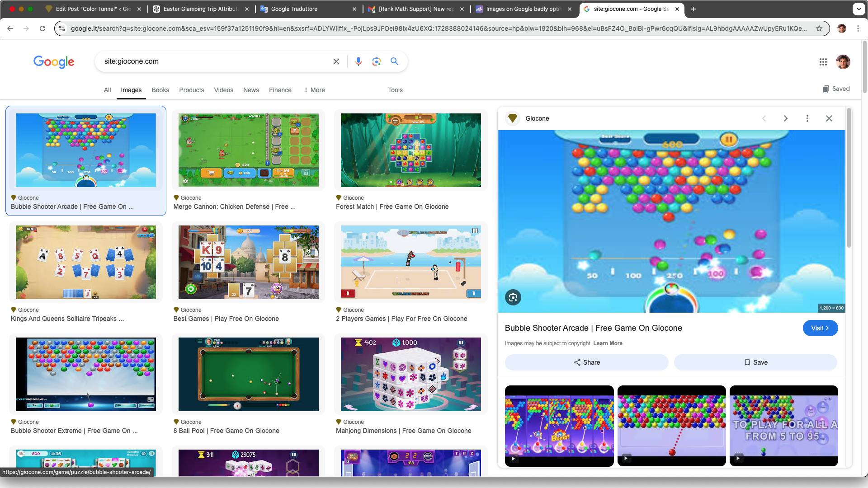Open 2 Players Games image result
868x488 pixels.
pyautogui.click(x=410, y=262)
